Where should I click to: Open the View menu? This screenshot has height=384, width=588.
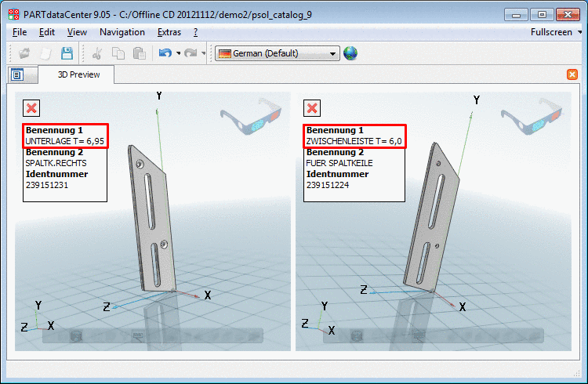point(77,32)
